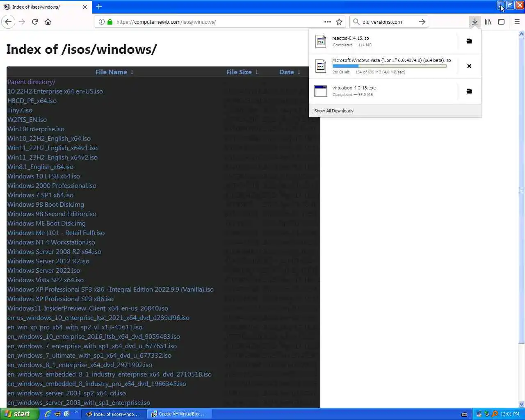Launch Internet Explorer from Quick Launch

click(x=48, y=414)
